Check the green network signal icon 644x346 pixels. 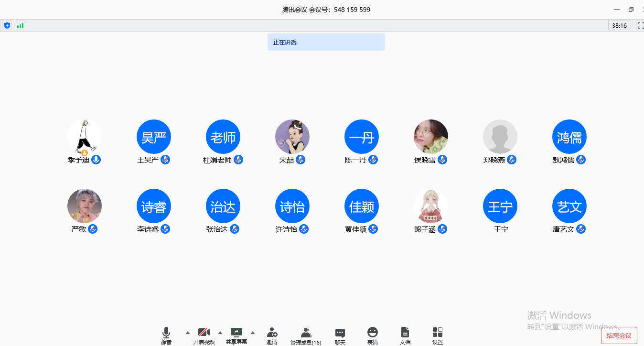point(20,25)
